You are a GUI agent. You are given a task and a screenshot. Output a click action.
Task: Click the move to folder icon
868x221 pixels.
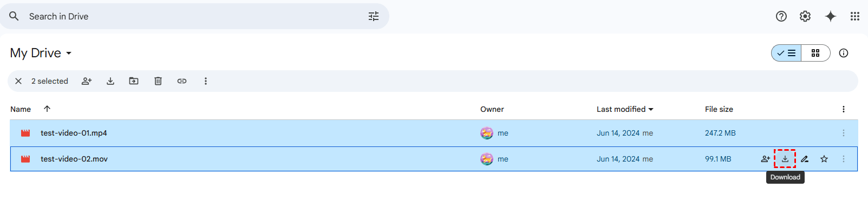click(x=134, y=81)
